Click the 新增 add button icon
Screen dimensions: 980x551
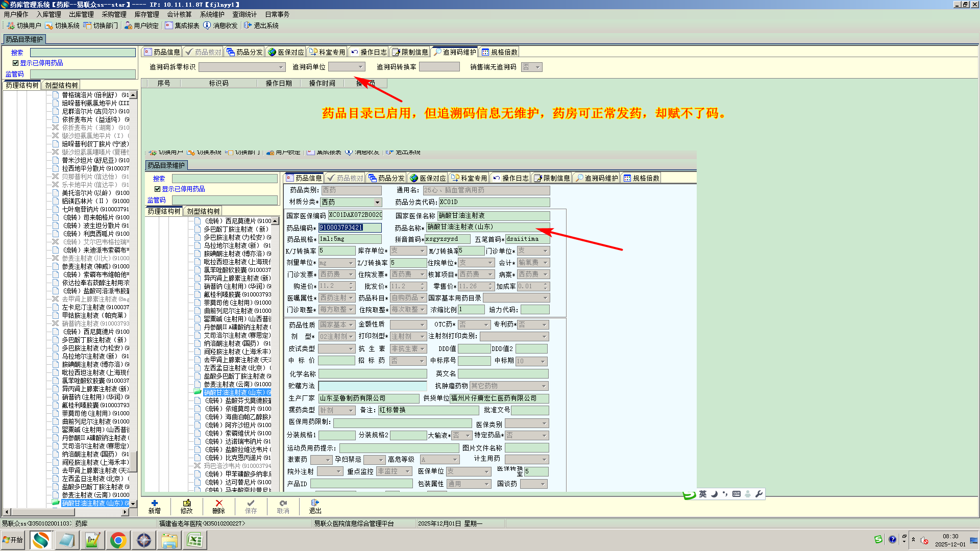(x=154, y=503)
